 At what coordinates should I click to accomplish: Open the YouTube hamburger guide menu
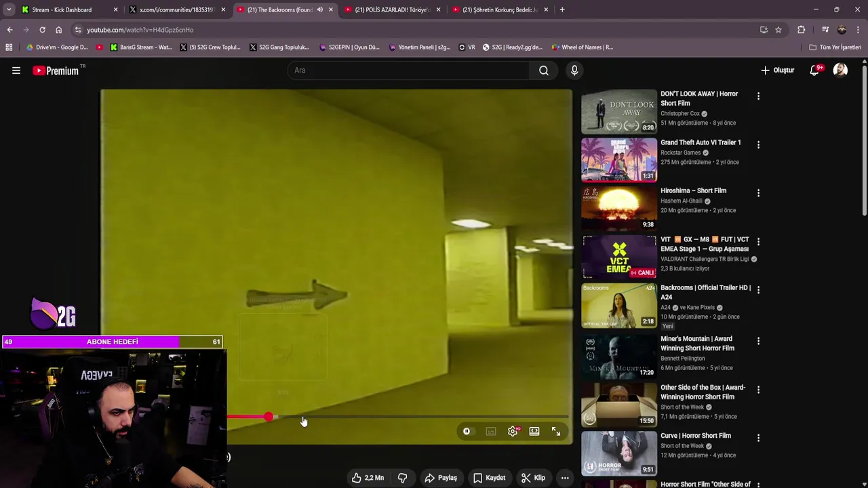click(x=16, y=70)
